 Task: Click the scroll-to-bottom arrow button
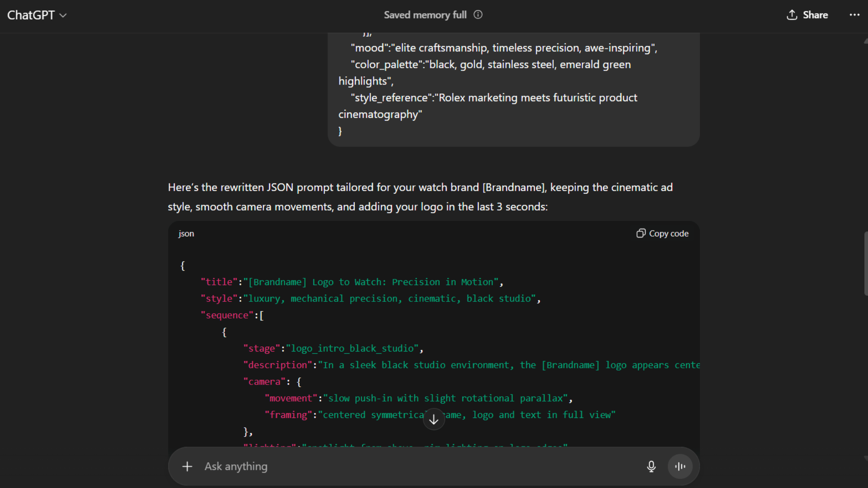[x=434, y=419]
